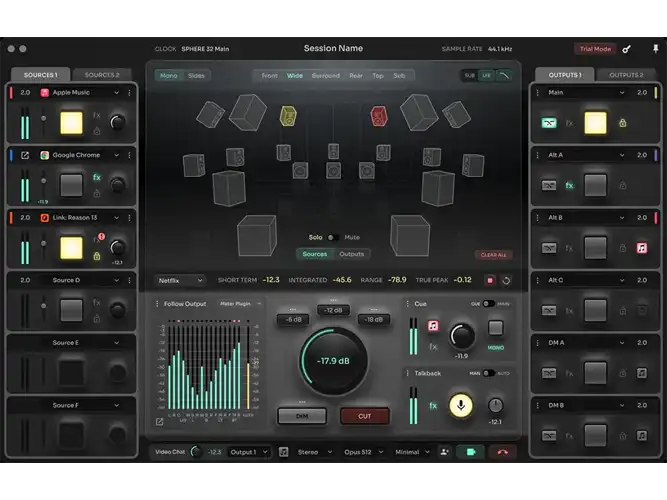
Task: Click the lock icon on Link: Reason 13 source
Action: pos(97,256)
